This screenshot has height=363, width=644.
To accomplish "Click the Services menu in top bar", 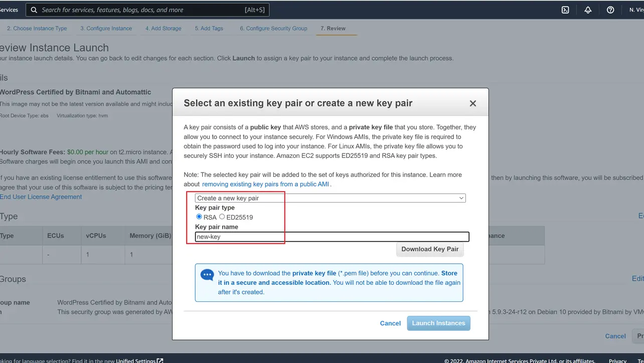I will (9, 10).
